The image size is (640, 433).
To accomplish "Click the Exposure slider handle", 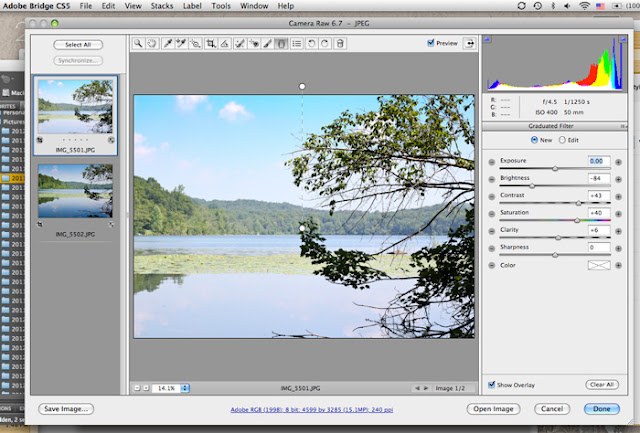I will coord(555,169).
